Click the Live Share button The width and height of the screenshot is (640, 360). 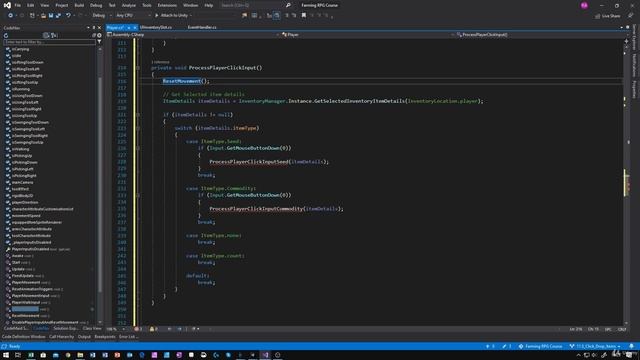click(x=607, y=16)
